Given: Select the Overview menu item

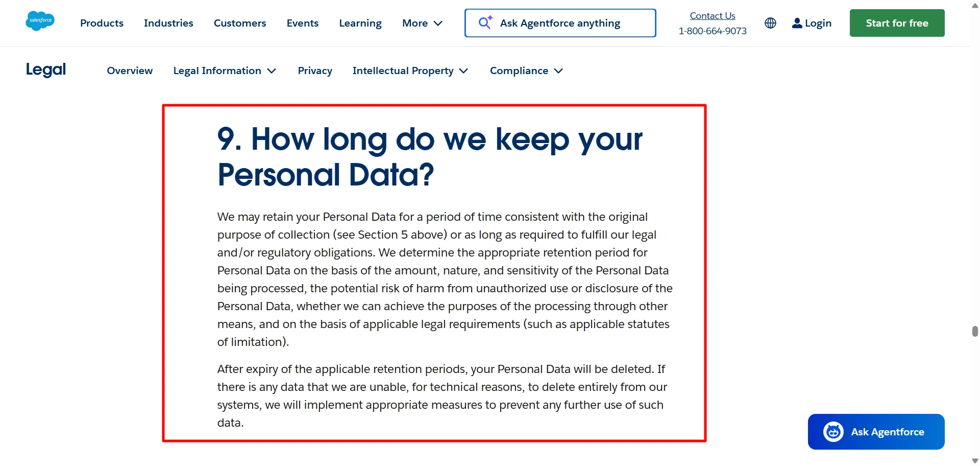Looking at the screenshot, I should coord(129,71).
